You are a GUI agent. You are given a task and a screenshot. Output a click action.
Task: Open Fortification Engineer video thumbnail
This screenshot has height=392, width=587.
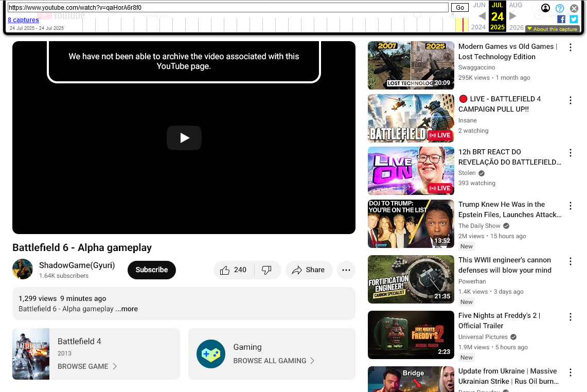coord(411,279)
